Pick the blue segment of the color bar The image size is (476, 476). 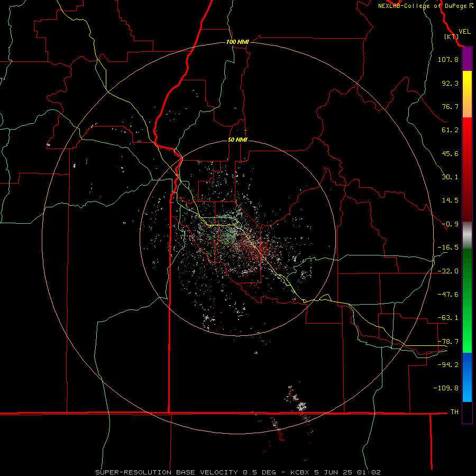click(467, 377)
